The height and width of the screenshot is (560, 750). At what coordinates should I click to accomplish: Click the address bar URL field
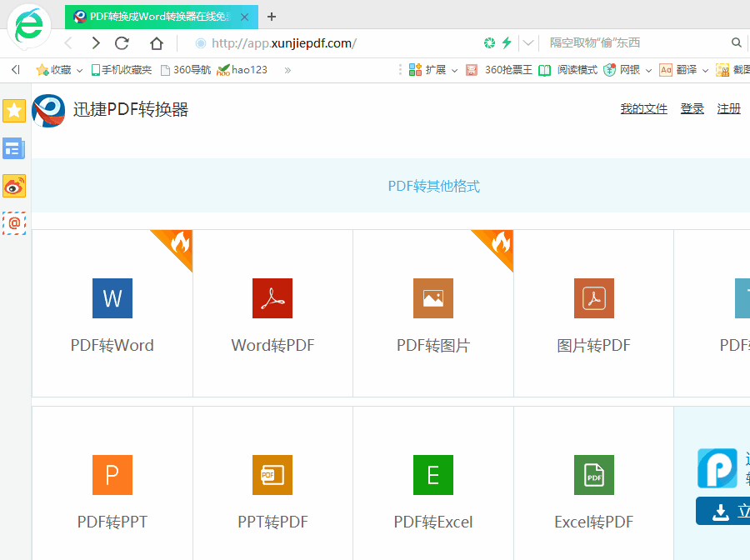pos(335,43)
